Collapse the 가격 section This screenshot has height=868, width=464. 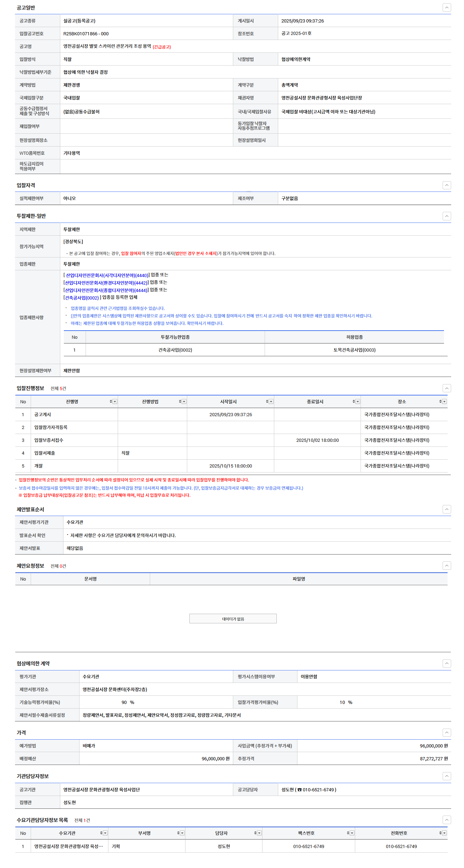(447, 732)
